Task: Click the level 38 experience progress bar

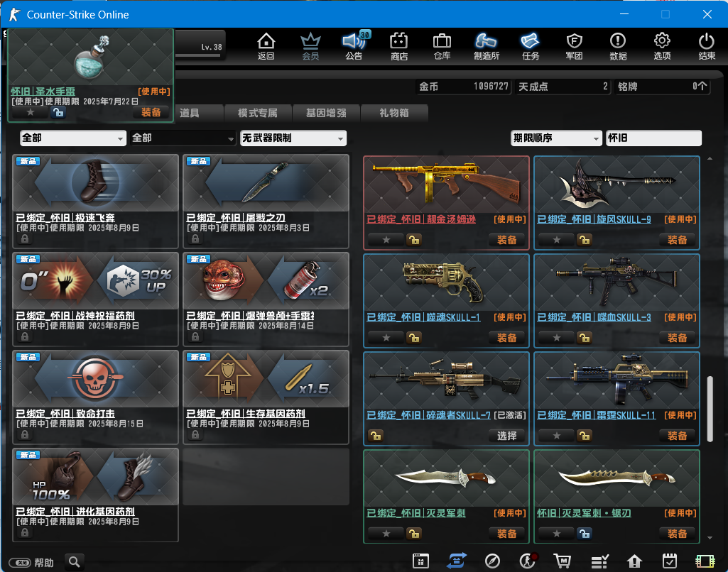Action: [197, 55]
